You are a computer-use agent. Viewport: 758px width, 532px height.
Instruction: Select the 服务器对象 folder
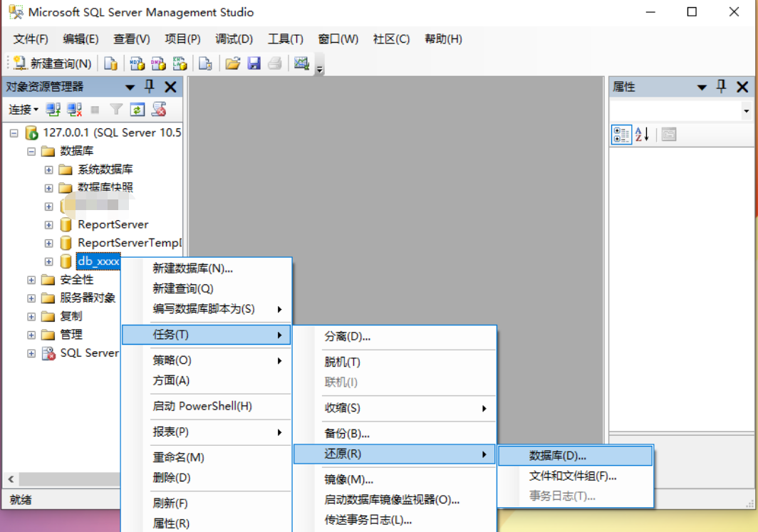tap(88, 298)
